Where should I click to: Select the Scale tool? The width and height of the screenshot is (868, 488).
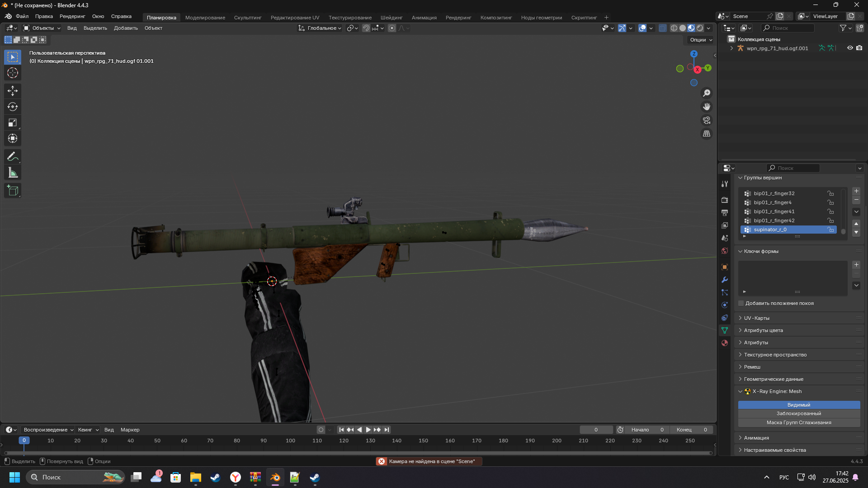(13, 122)
